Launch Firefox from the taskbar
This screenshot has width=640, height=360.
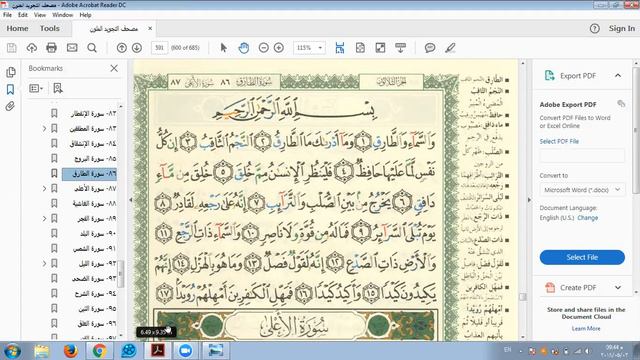70,351
